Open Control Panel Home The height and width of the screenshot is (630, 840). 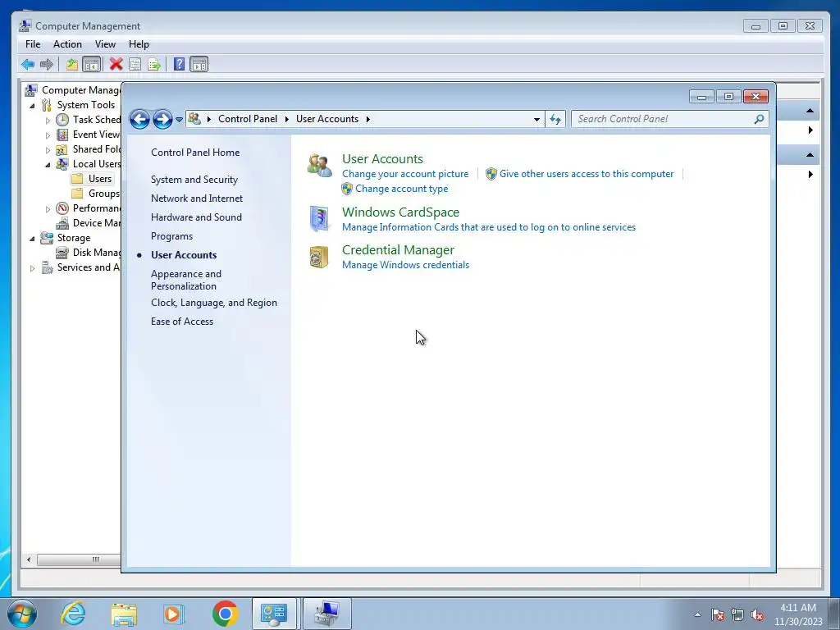pyautogui.click(x=195, y=153)
